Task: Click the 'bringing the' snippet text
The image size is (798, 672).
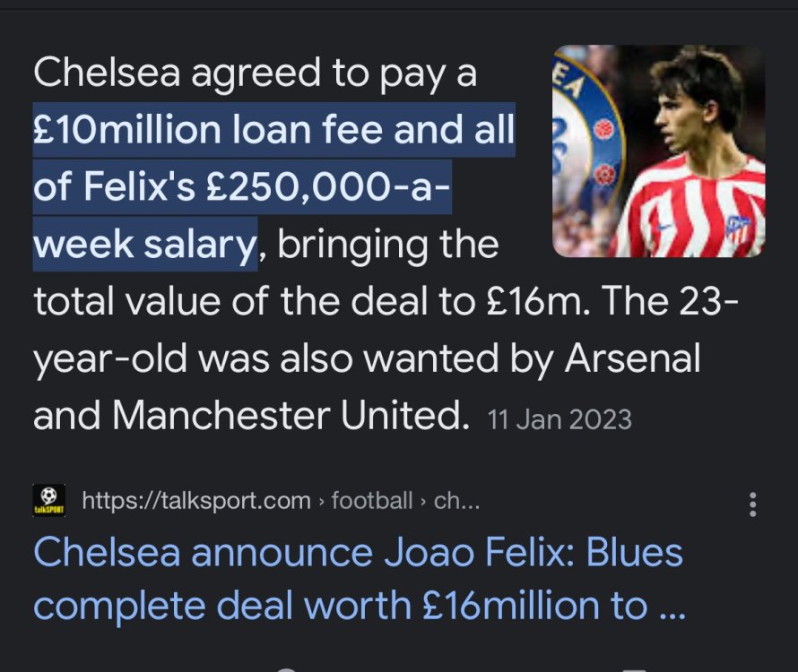Action: click(x=388, y=245)
